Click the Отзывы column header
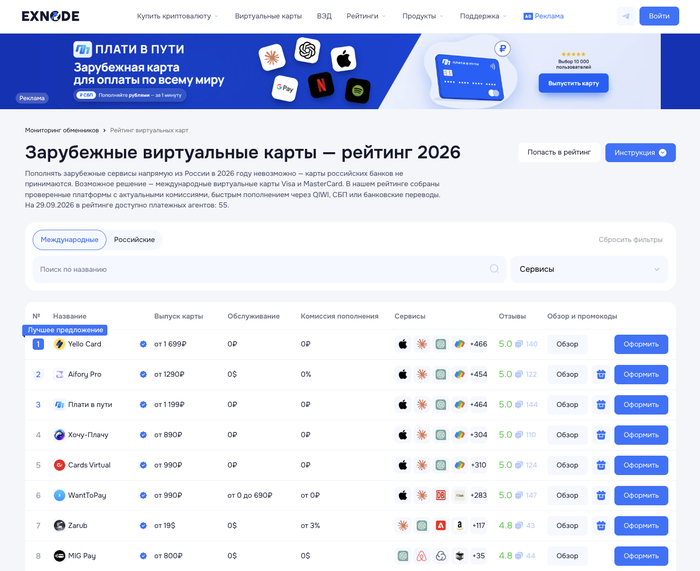The image size is (700, 571). click(x=512, y=316)
